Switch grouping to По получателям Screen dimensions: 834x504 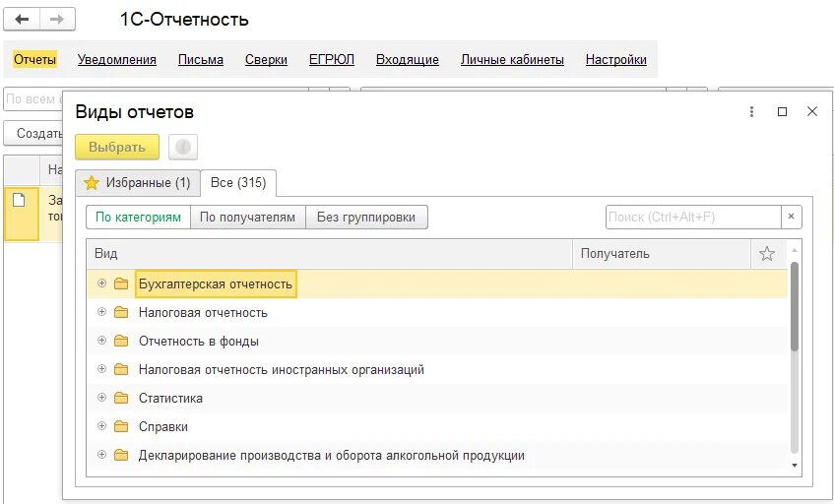(x=248, y=217)
